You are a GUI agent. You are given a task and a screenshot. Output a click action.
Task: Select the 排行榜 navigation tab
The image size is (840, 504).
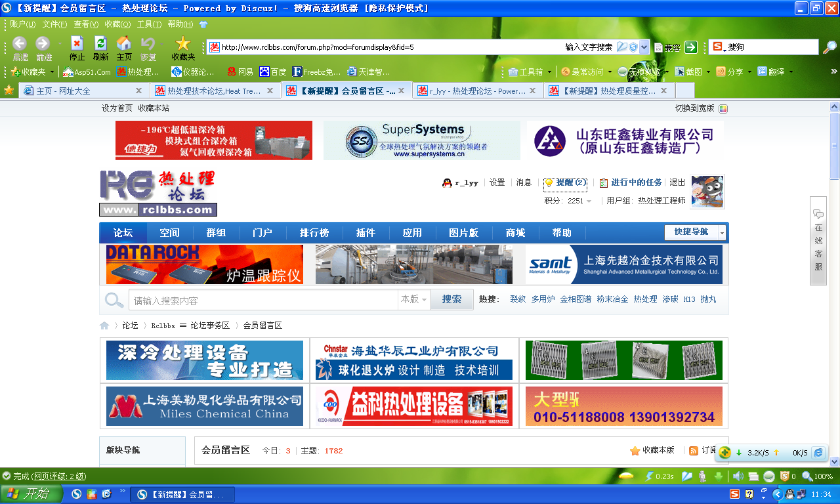click(314, 233)
